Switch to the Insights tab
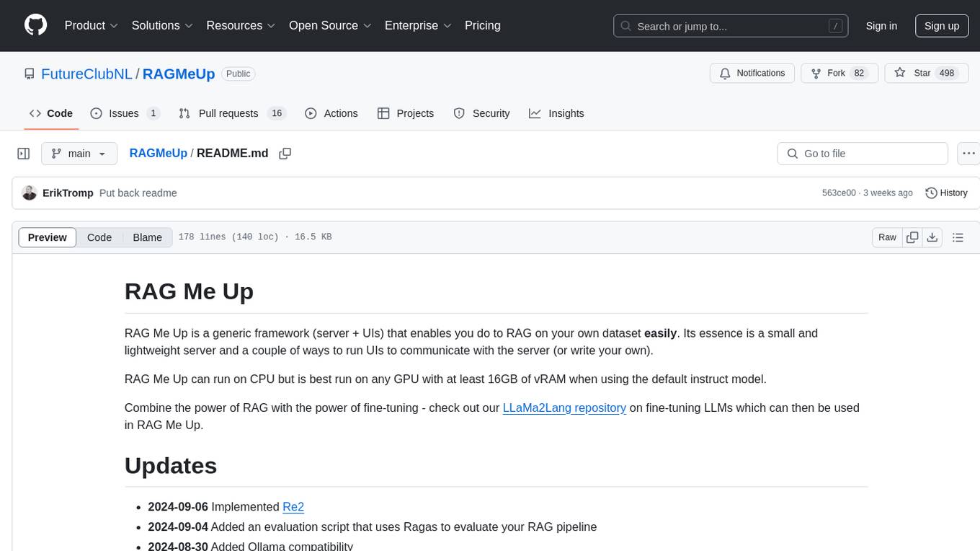This screenshot has width=980, height=551. point(557,113)
